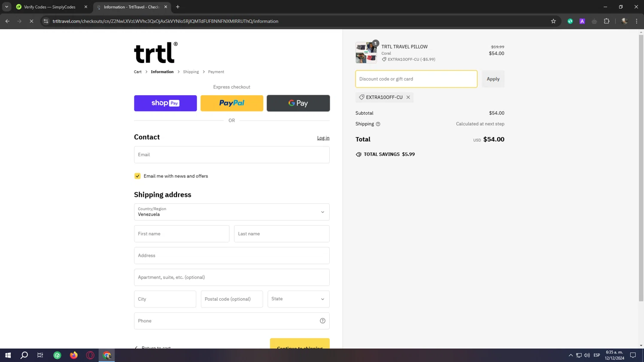Click the purple A extension icon

pos(582,21)
